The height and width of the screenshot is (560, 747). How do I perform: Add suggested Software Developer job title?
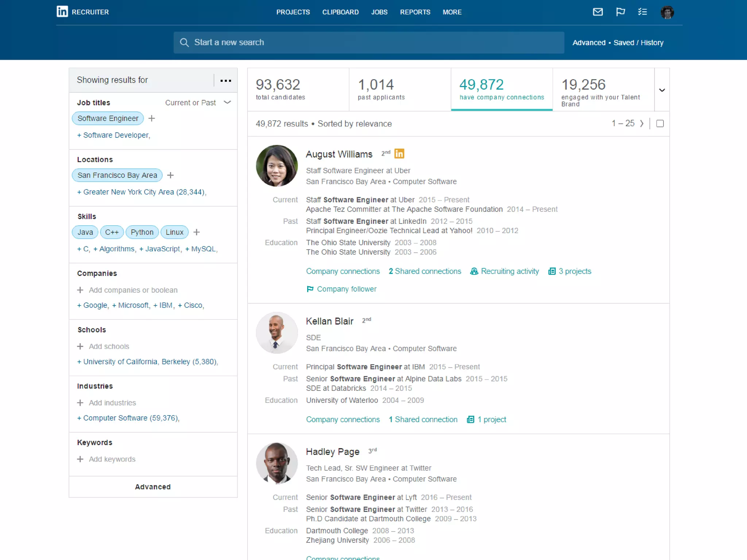pos(113,135)
